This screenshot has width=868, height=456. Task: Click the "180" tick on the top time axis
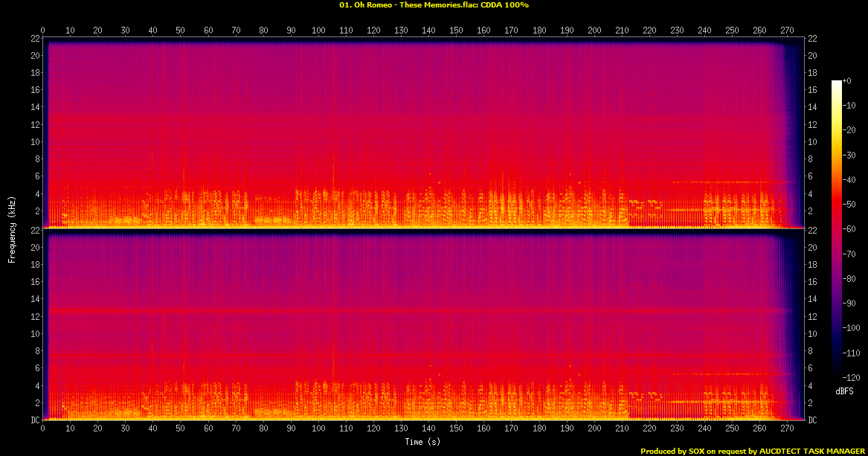(x=539, y=30)
